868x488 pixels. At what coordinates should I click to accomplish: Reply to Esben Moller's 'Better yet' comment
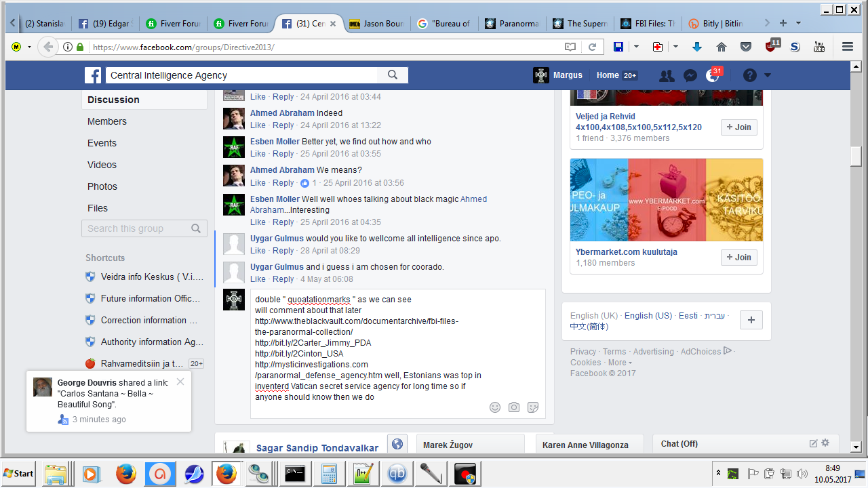click(x=283, y=154)
